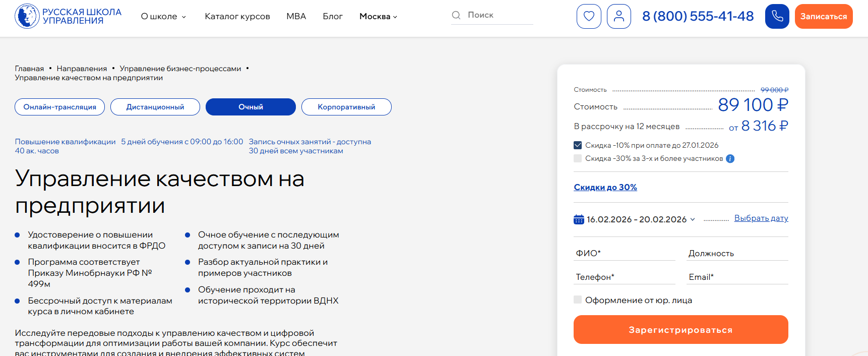Follow the "Скидки до 30%" link

(x=605, y=187)
